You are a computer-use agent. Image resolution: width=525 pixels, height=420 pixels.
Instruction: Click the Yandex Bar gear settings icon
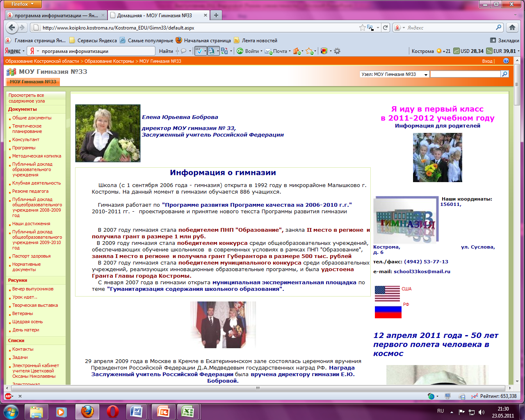click(337, 51)
